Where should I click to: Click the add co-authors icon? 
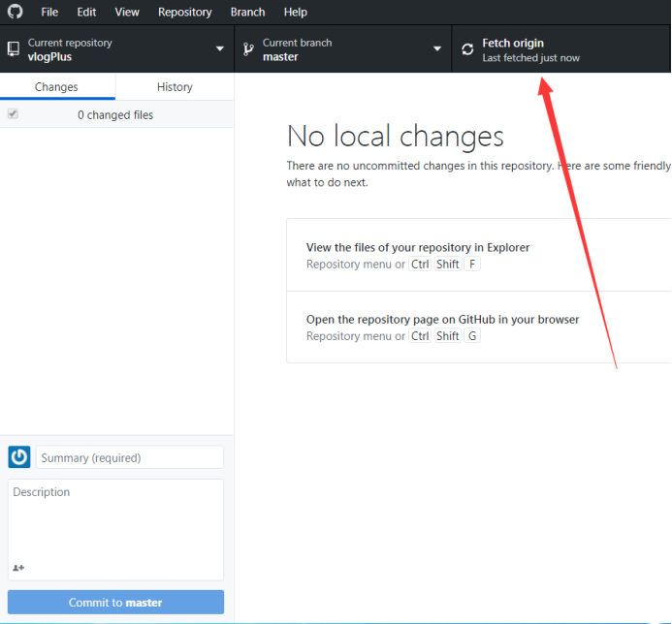pos(18,568)
